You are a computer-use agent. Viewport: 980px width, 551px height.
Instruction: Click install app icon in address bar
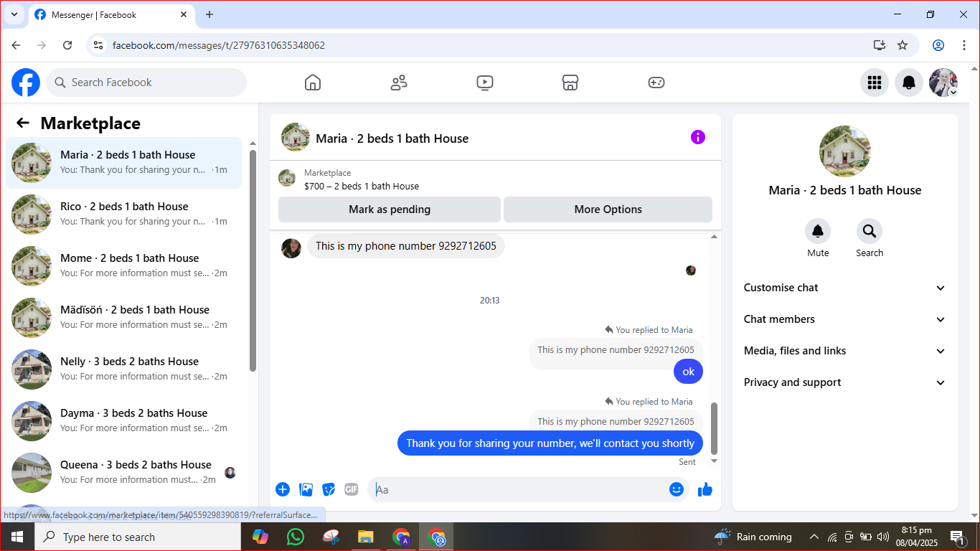880,45
